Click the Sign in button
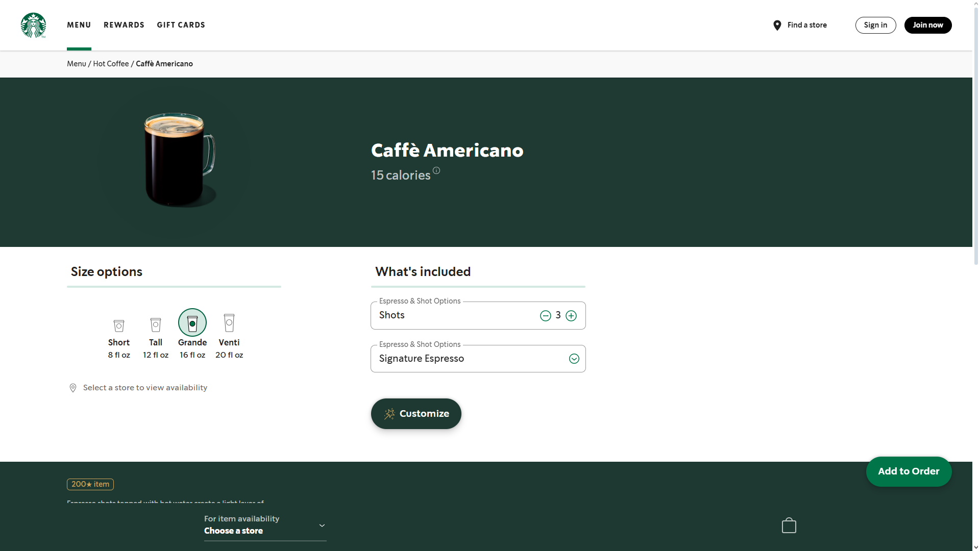Viewport: 980px width, 551px height. click(x=875, y=25)
